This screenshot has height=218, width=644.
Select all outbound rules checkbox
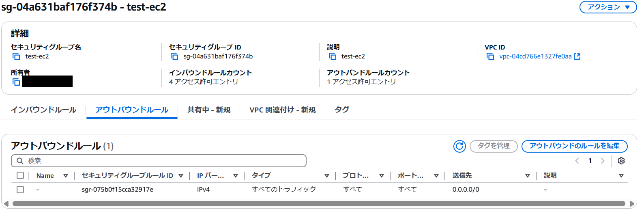[x=20, y=175]
